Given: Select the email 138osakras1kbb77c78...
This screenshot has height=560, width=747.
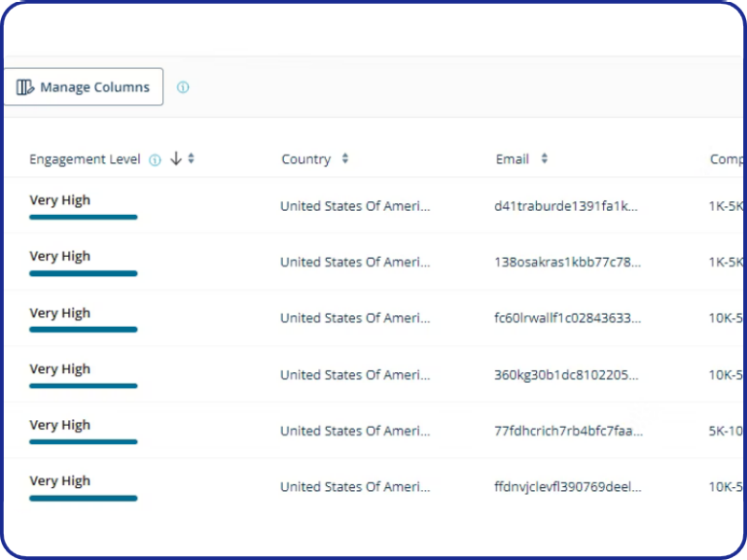Looking at the screenshot, I should pos(567,262).
